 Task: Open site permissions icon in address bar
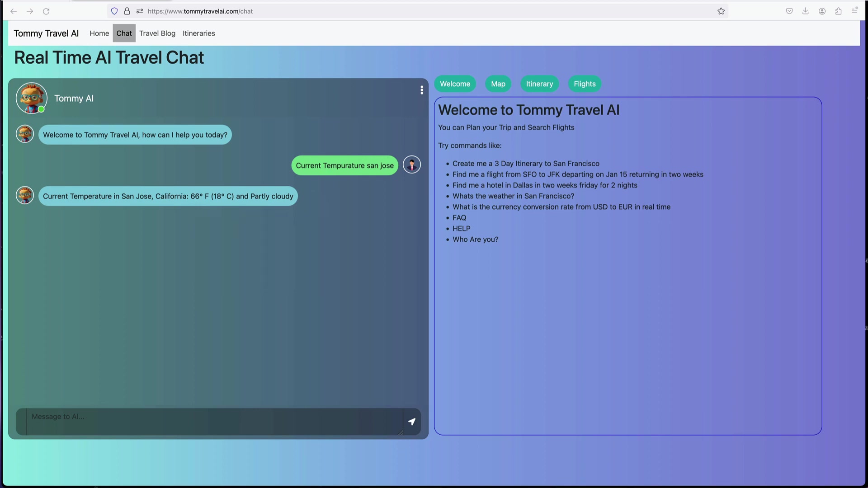pyautogui.click(x=140, y=11)
